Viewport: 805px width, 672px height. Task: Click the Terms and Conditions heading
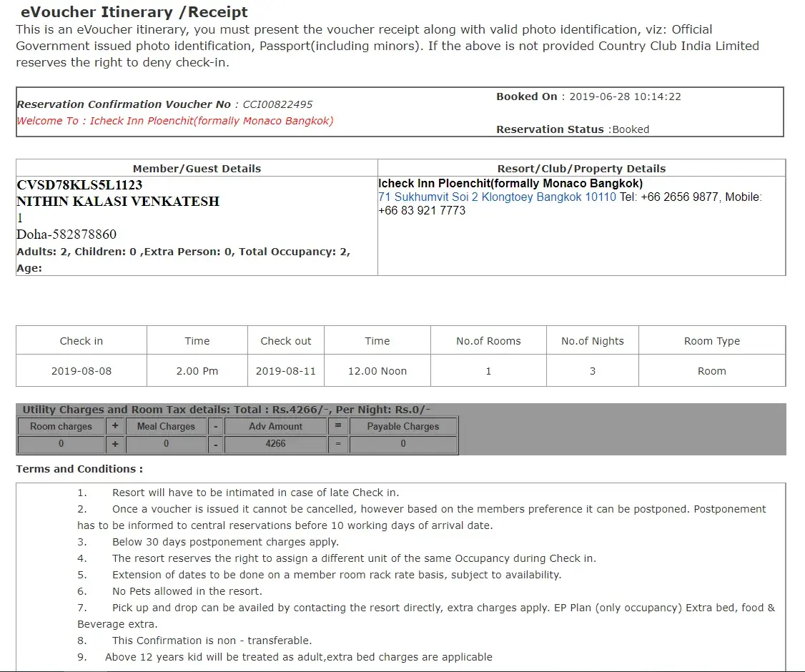click(x=79, y=469)
